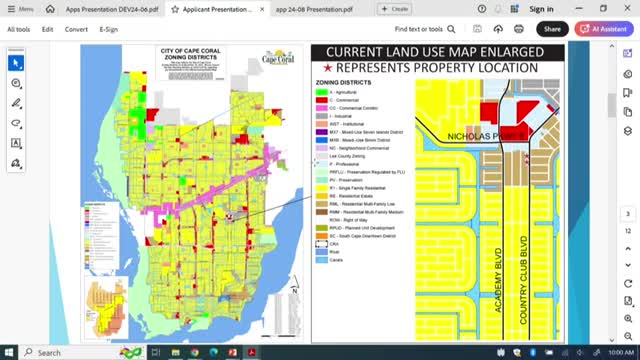Click the page display settings icon

click(x=628, y=301)
